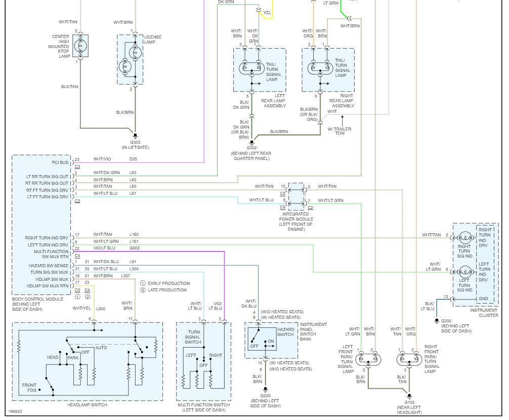Screen dimensions: 509x420
Task: Click the G200 ground under hazard switch
Action: 265,389
